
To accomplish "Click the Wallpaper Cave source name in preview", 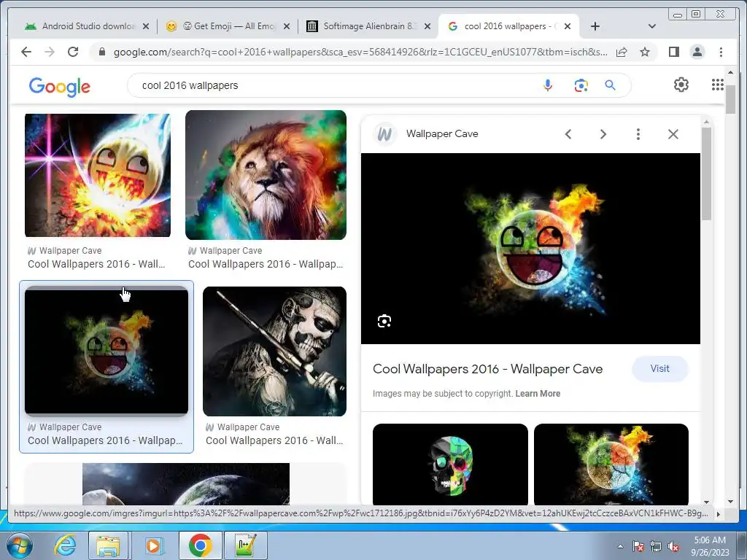I will (442, 134).
